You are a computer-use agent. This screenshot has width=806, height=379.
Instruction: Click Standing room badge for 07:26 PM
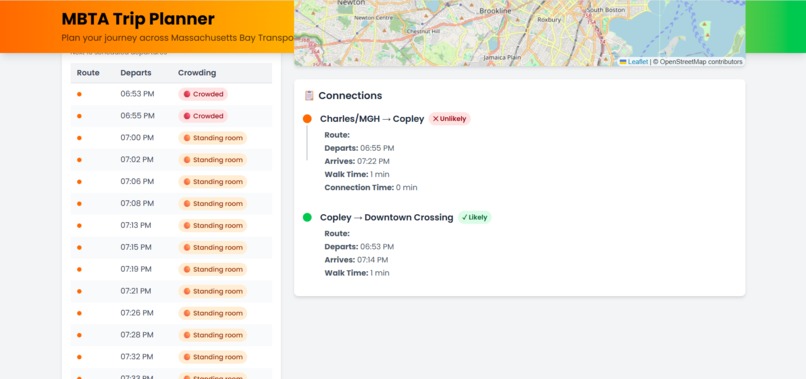coord(212,313)
